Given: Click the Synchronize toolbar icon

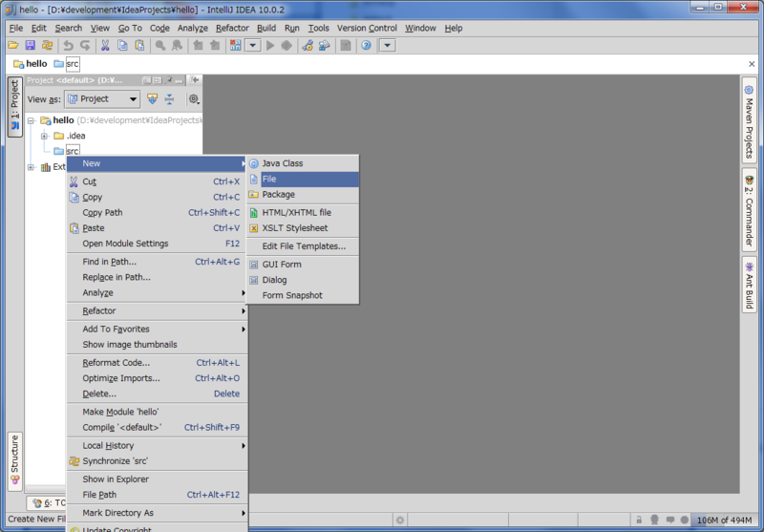Looking at the screenshot, I should [x=47, y=45].
